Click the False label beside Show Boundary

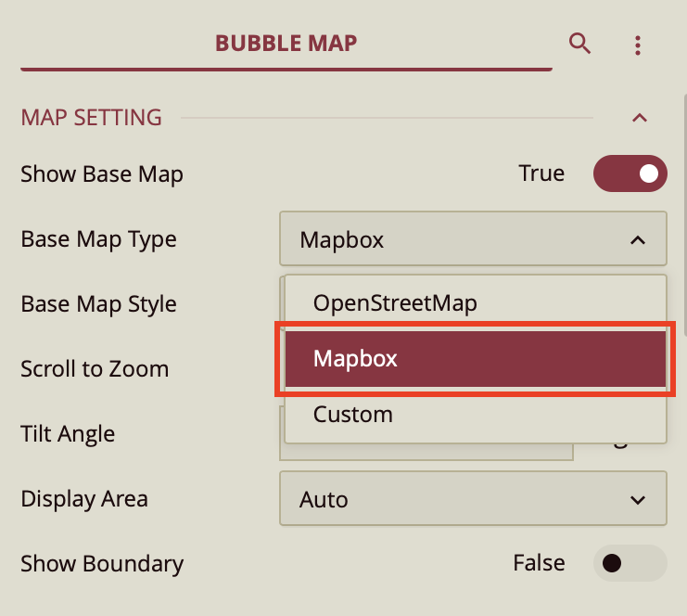point(539,563)
